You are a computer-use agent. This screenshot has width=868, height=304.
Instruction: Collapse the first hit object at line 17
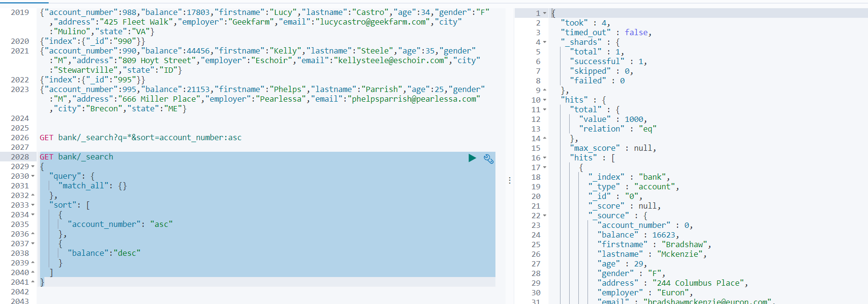click(545, 168)
